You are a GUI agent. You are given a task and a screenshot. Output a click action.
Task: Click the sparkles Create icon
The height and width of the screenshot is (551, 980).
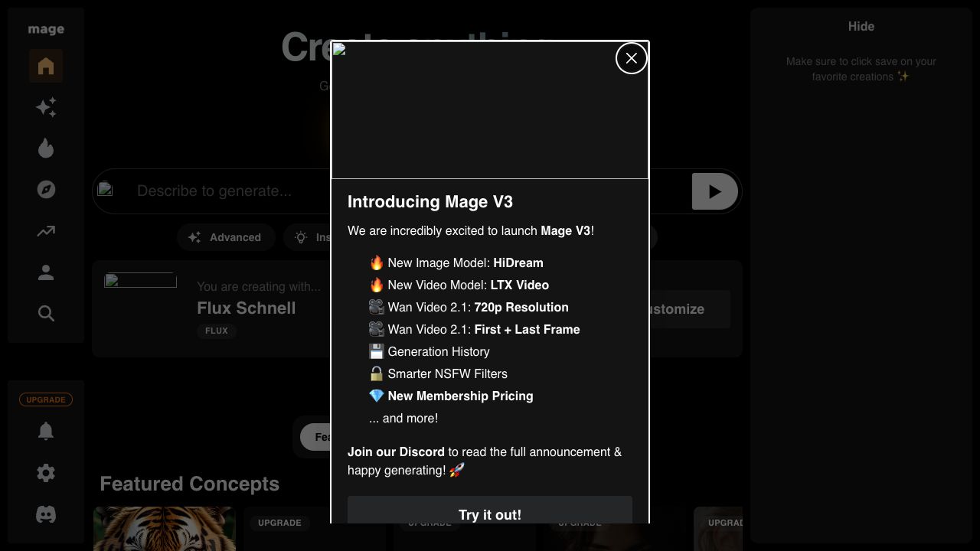point(46,107)
